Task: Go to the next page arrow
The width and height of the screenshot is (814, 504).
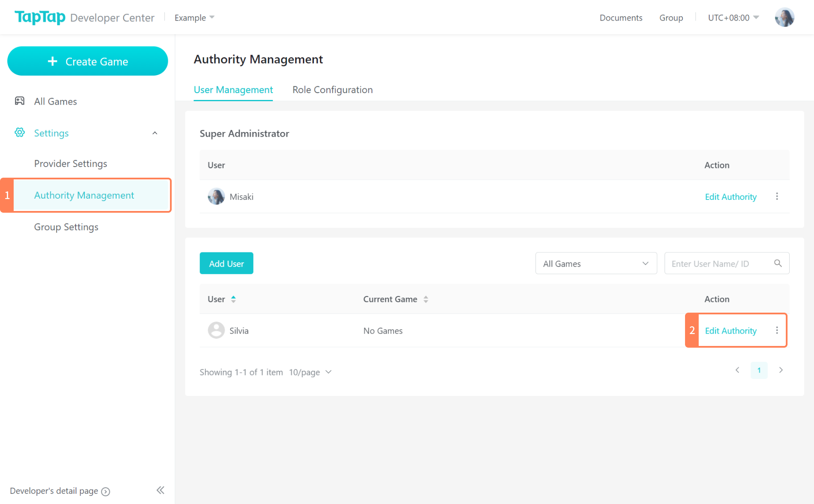Action: tap(781, 370)
